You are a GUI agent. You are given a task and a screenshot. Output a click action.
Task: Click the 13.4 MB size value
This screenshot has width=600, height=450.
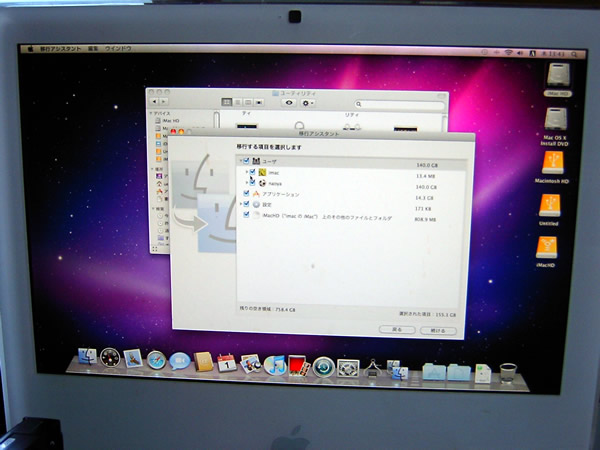pos(426,176)
